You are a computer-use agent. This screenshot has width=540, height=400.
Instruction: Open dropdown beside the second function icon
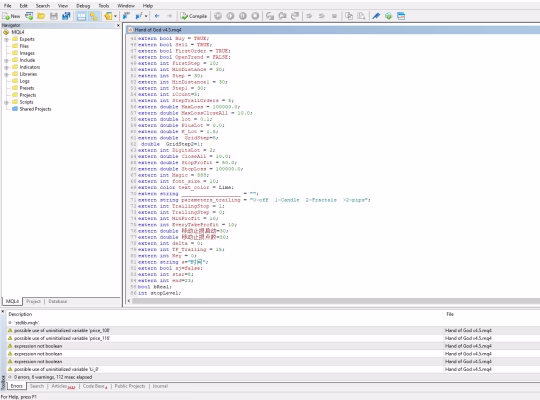(146, 16)
